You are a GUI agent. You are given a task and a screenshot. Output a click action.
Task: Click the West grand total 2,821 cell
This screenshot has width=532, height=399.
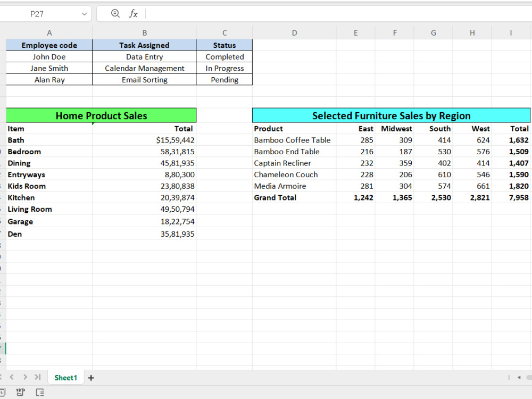(472, 197)
